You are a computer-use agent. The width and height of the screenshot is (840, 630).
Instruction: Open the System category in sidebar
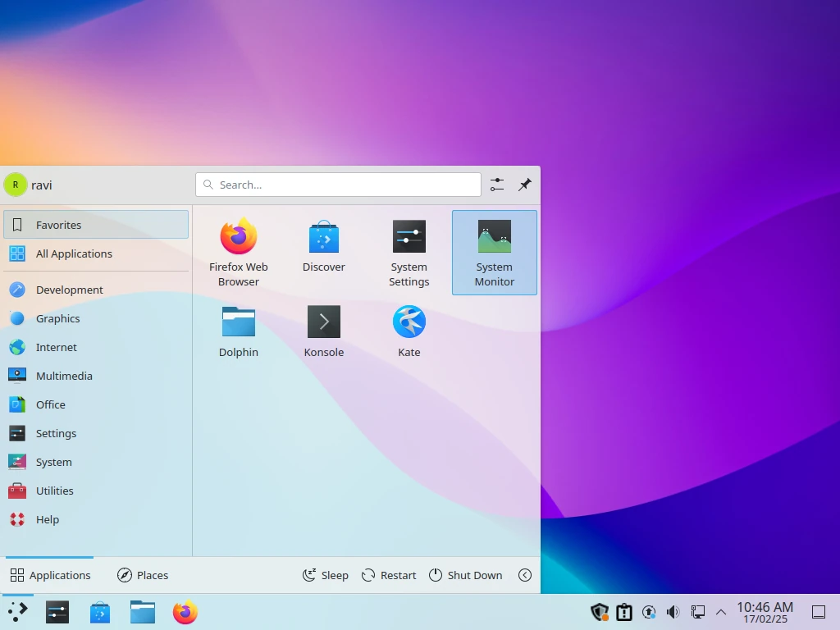point(96,462)
